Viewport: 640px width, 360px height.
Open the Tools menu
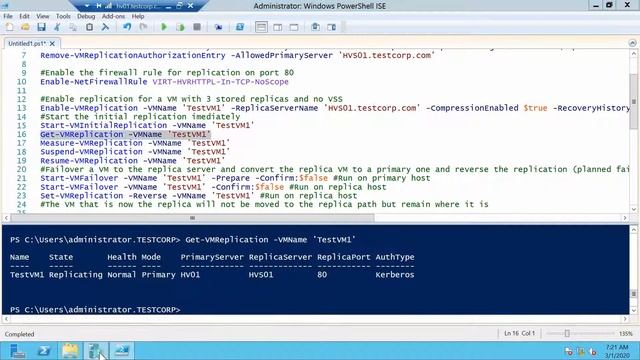pyautogui.click(x=63, y=16)
